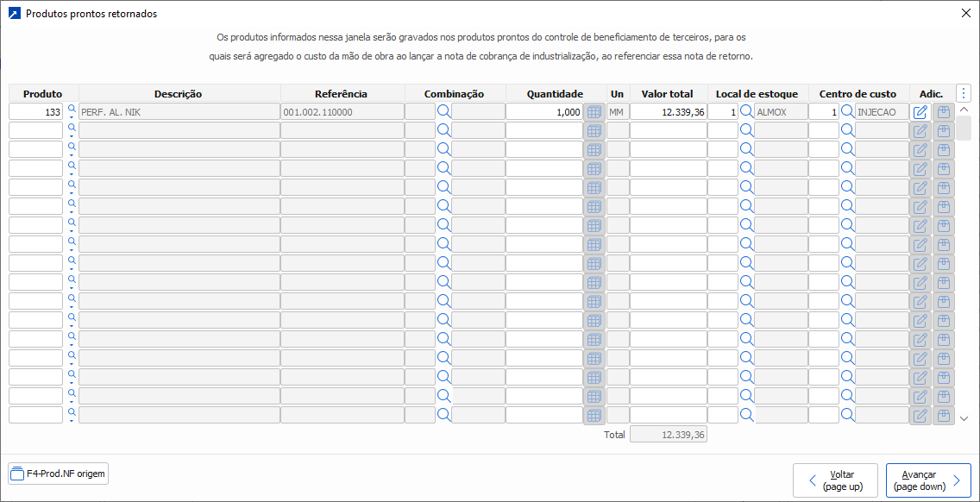Click box icon at end of first row
This screenshot has height=502, width=980.
[x=944, y=111]
